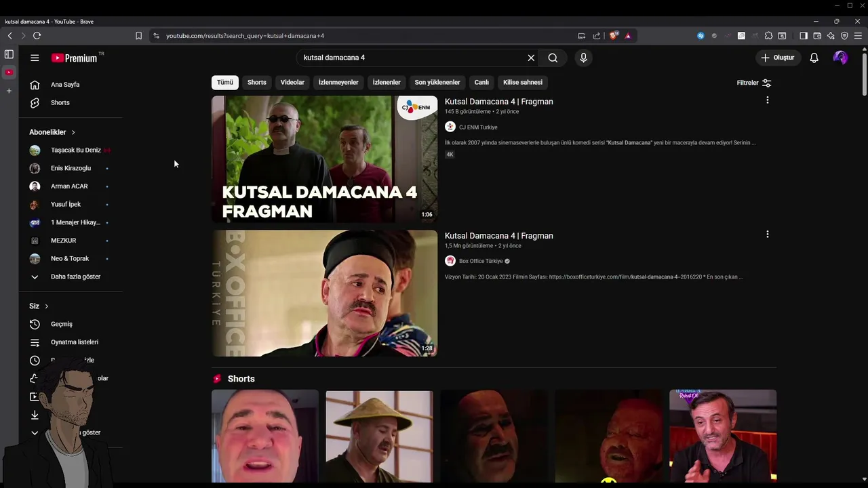
Task: Reload the page
Action: coord(37,36)
